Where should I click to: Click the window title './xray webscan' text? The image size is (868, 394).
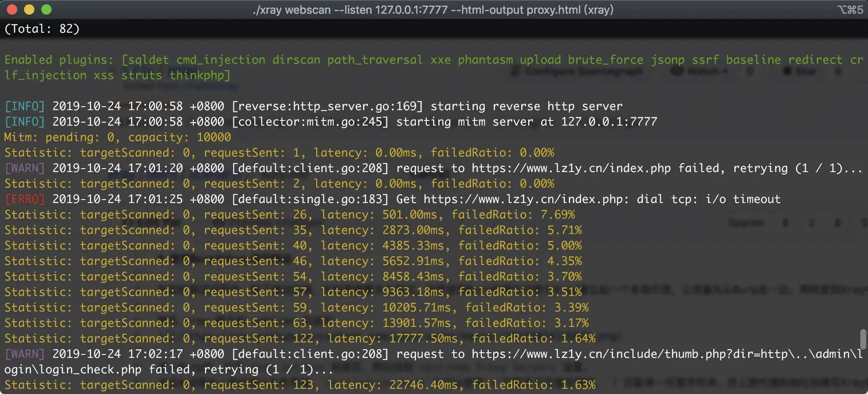pos(292,9)
